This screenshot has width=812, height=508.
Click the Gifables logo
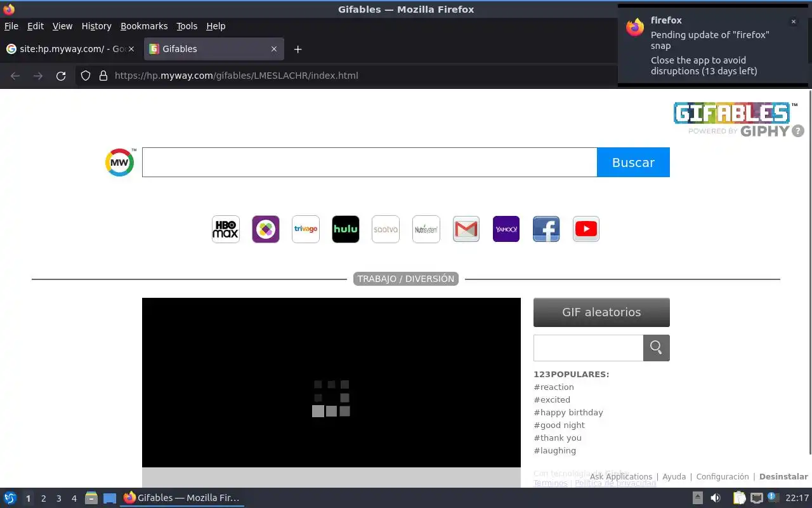[x=733, y=113]
